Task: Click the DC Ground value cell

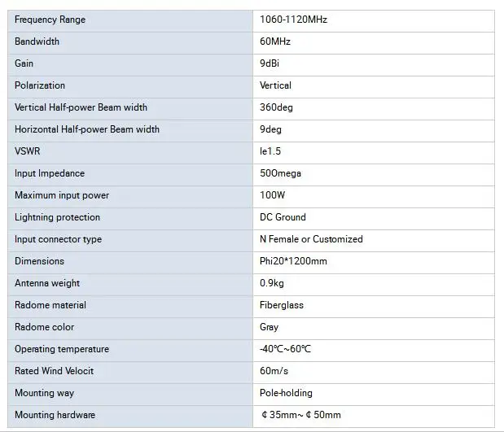Action: click(x=283, y=217)
